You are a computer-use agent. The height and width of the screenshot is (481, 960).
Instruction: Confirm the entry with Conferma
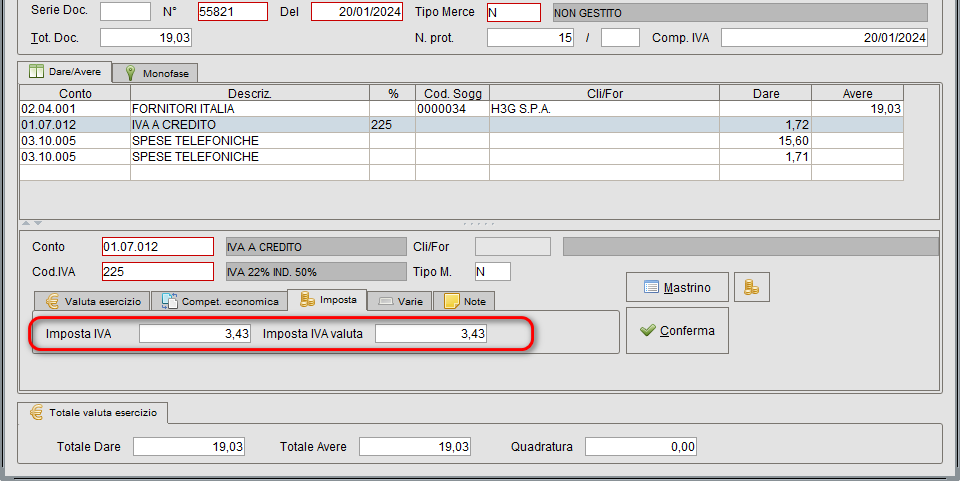(x=677, y=330)
